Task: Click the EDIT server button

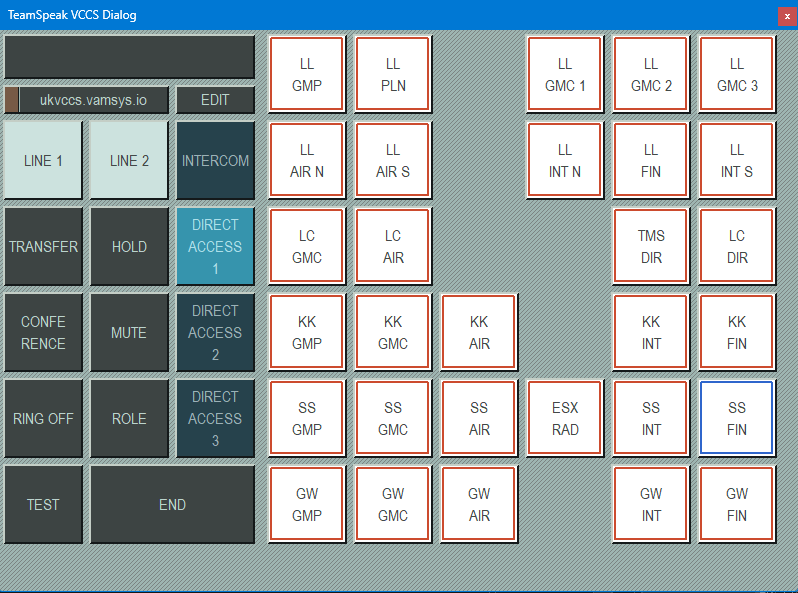Action: pos(215,100)
